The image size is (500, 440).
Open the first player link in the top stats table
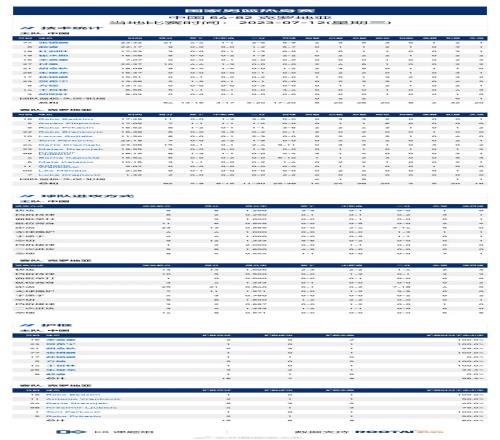coord(53,43)
